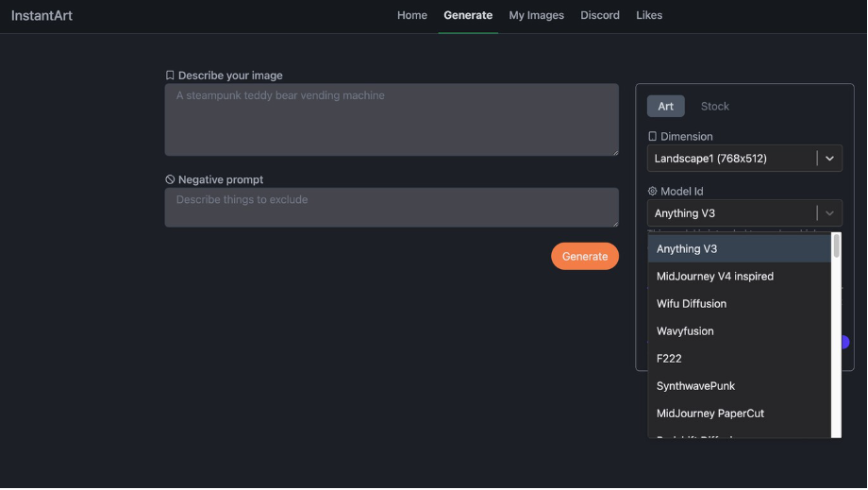The width and height of the screenshot is (868, 490).
Task: Click the model list scrollbar thumb
Action: tap(837, 245)
